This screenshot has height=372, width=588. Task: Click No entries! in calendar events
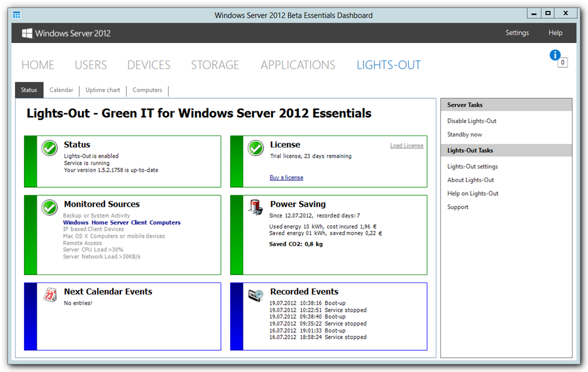78,303
